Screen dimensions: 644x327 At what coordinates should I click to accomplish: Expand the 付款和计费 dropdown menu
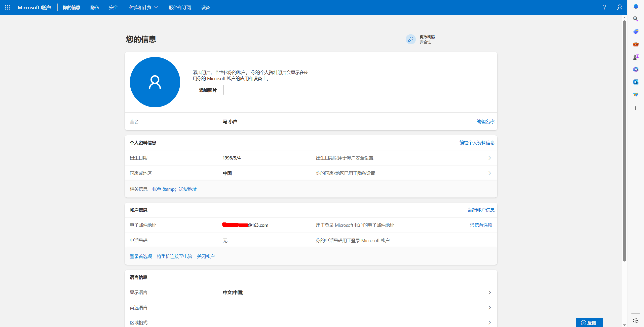143,7
